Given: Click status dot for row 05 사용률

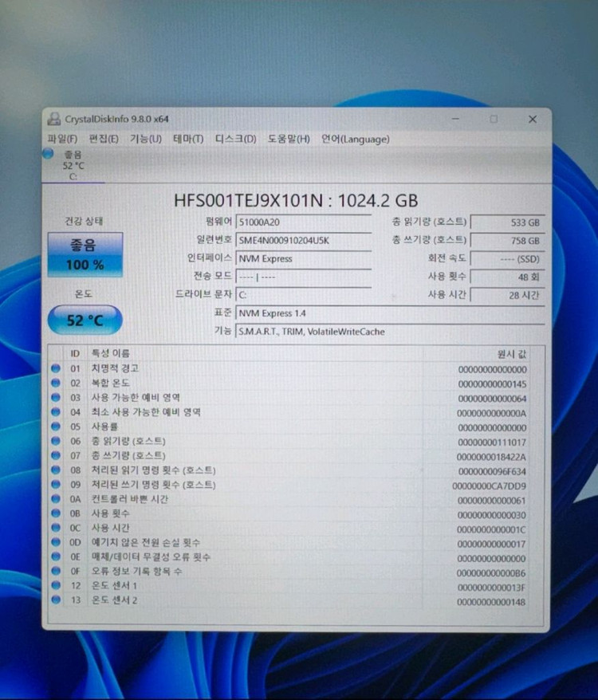Looking at the screenshot, I should tap(55, 427).
